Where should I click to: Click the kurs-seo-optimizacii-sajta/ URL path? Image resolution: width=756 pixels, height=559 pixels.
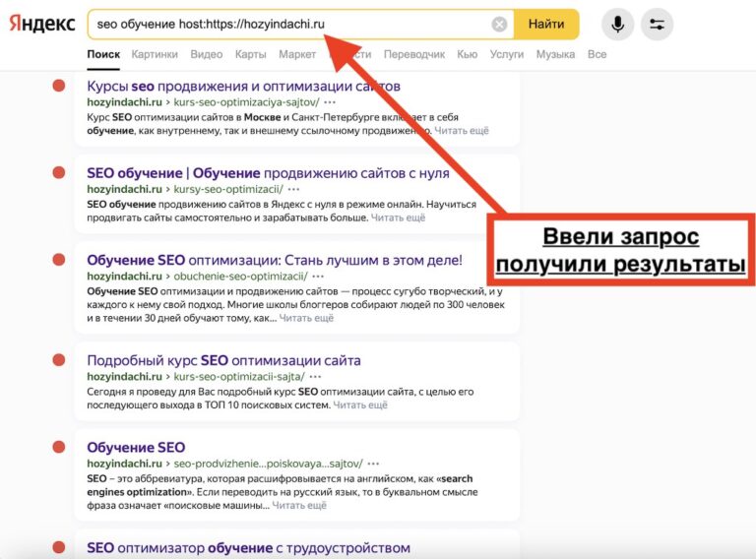pyautogui.click(x=239, y=376)
